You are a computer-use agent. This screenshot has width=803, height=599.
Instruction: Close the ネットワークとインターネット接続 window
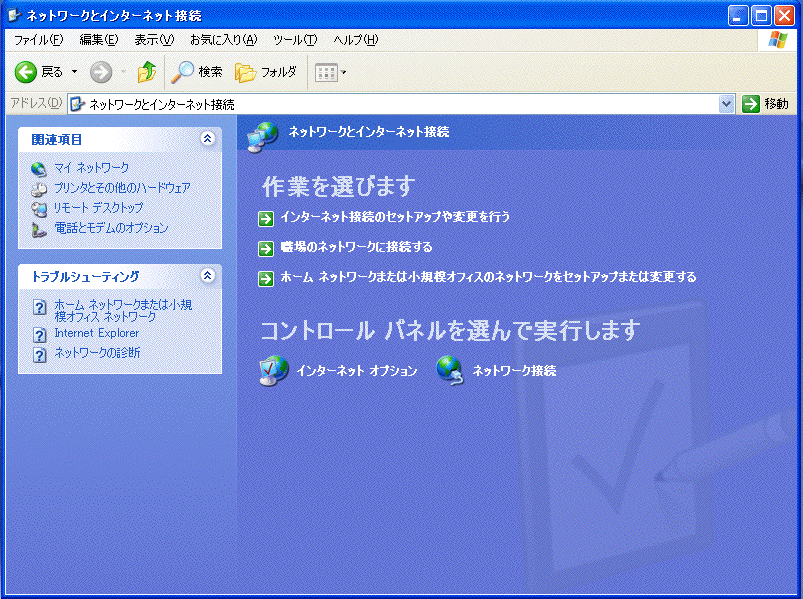(784, 16)
